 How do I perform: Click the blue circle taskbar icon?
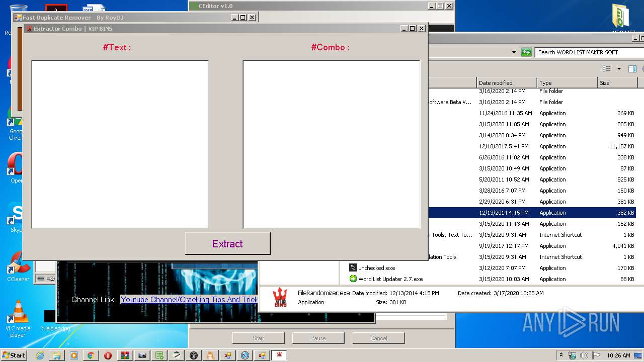[245, 355]
